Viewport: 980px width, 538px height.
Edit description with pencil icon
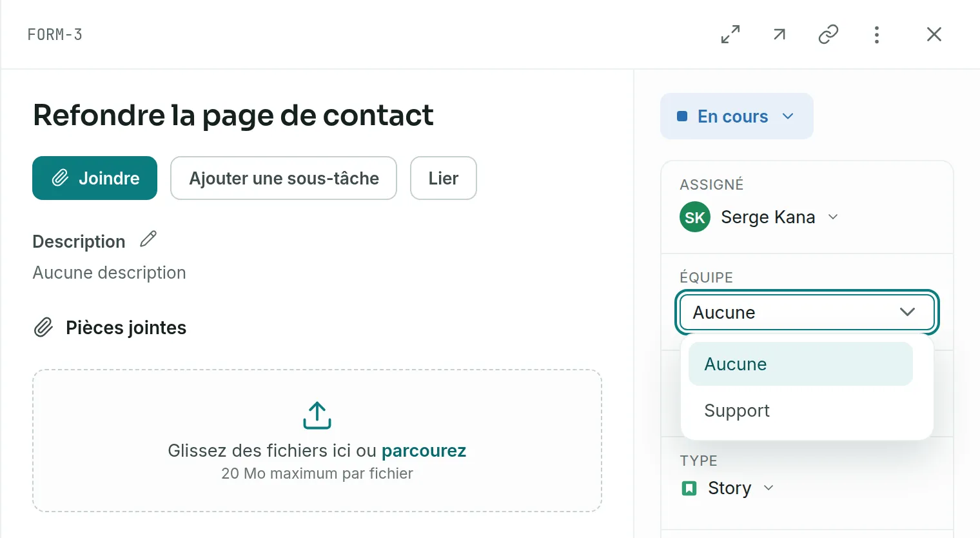point(148,239)
